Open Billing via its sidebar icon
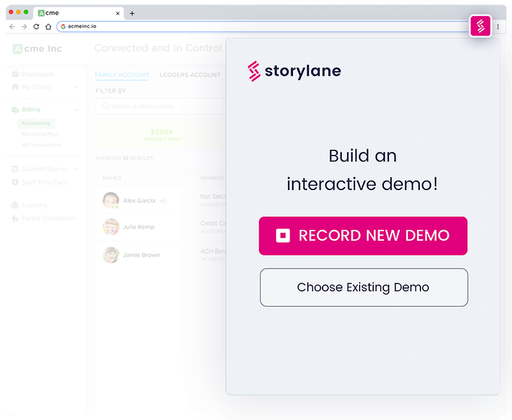 (15, 109)
